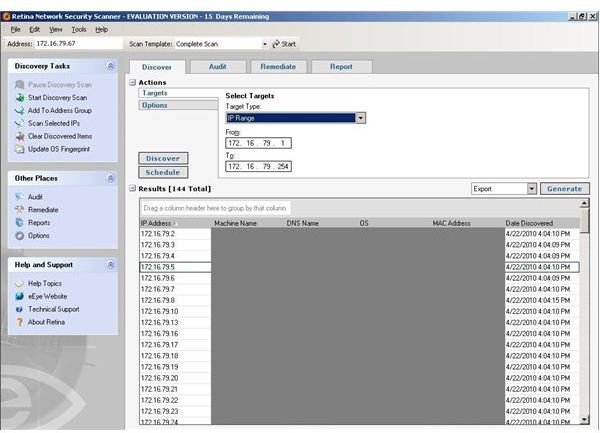Open the Export format dropdown
The image size is (600, 433).
coord(532,189)
